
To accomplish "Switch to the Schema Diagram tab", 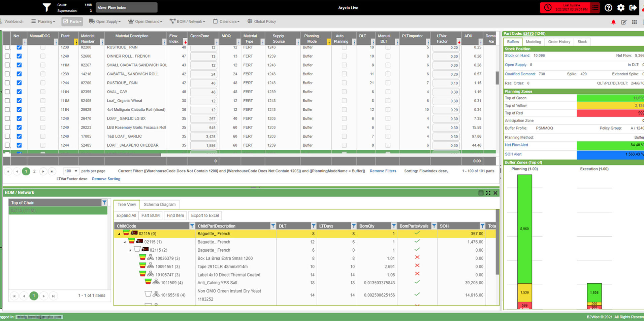I will (160, 205).
